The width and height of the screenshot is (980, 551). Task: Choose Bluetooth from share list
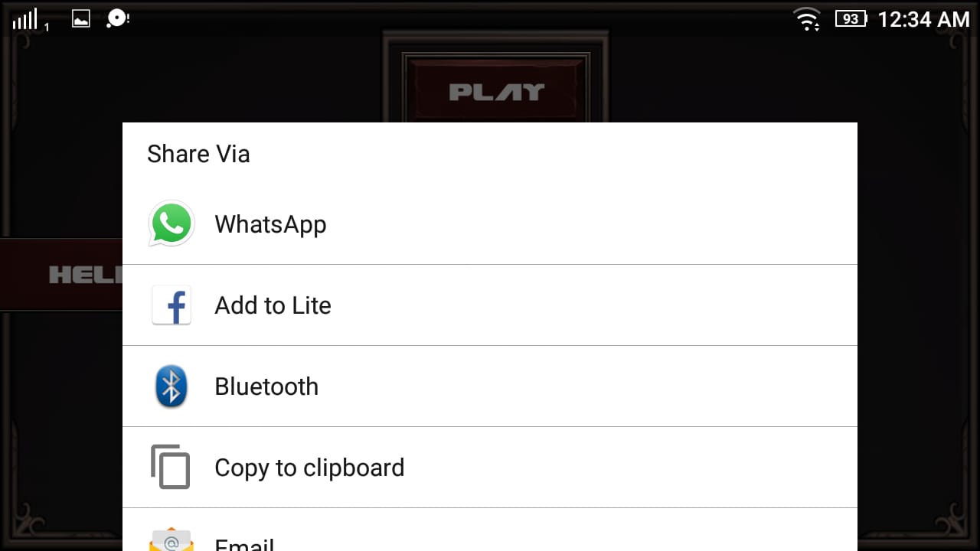tap(490, 386)
